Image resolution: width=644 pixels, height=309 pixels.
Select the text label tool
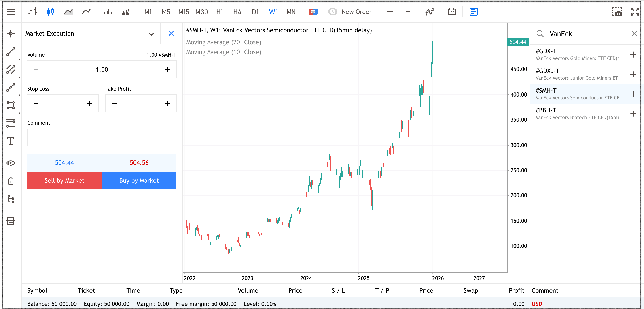pyautogui.click(x=11, y=141)
